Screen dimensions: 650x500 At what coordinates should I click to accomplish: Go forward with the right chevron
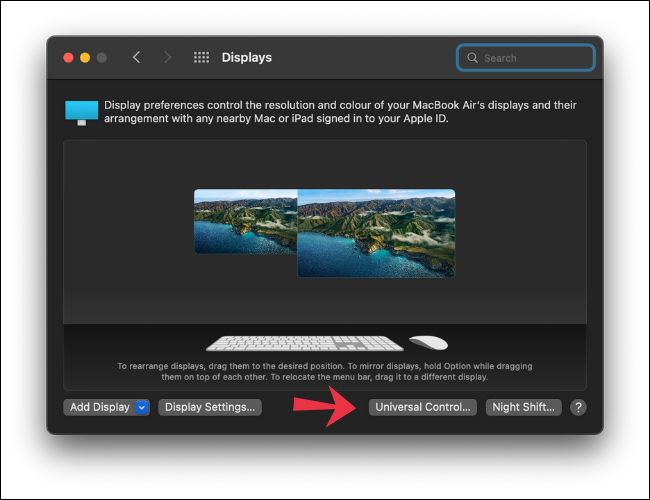click(167, 57)
